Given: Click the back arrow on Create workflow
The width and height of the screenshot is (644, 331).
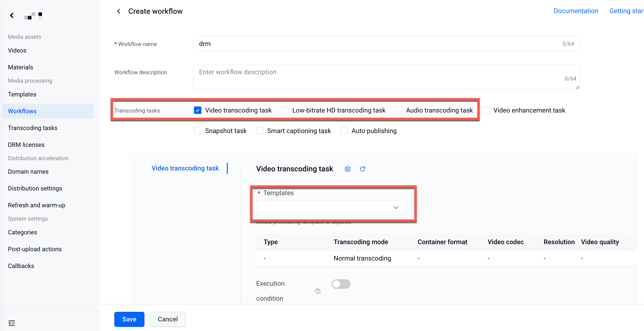Looking at the screenshot, I should click(x=119, y=11).
